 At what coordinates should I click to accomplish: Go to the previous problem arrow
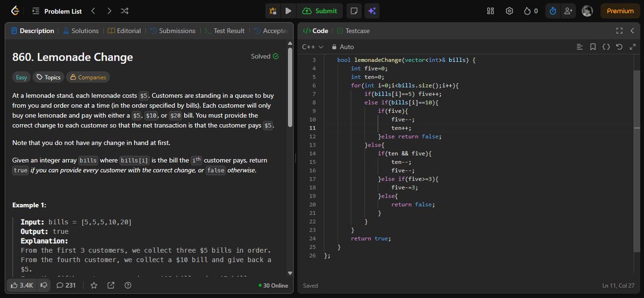click(x=93, y=11)
